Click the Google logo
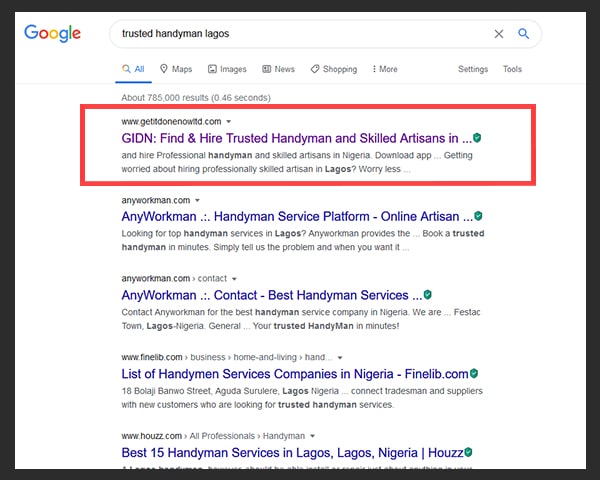Screen dimensions: 600x480 click(52, 33)
